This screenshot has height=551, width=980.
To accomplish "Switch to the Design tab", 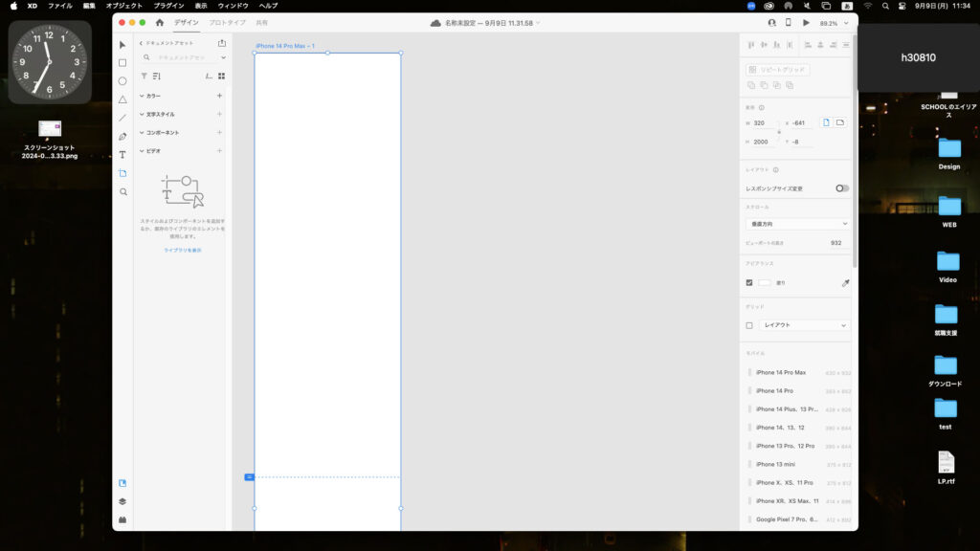I will (x=187, y=23).
